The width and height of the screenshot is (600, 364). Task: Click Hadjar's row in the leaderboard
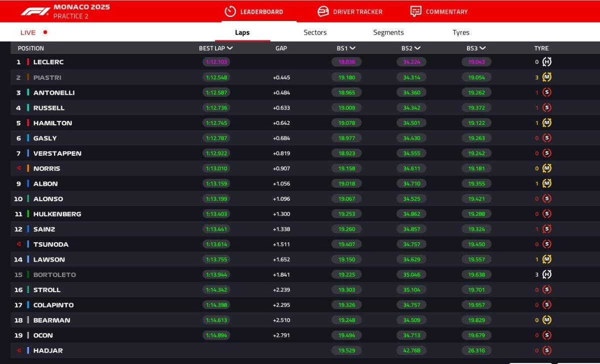48,351
